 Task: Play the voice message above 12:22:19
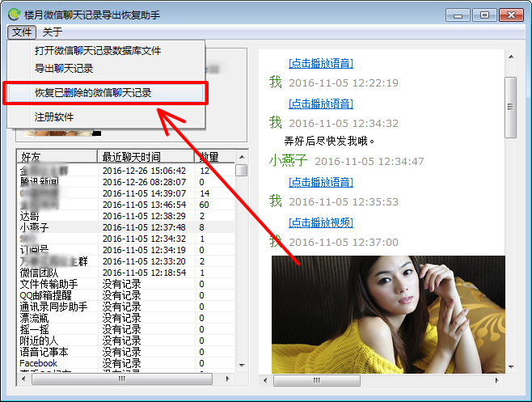[x=321, y=63]
